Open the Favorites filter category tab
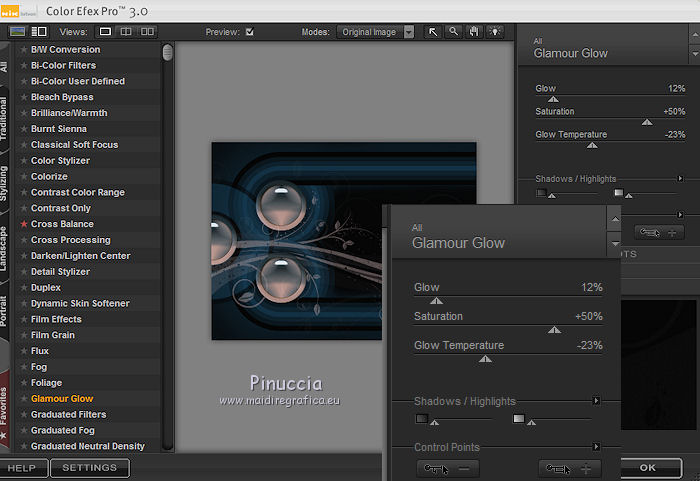Screen dimensions: 700x481 pyautogui.click(x=4, y=411)
